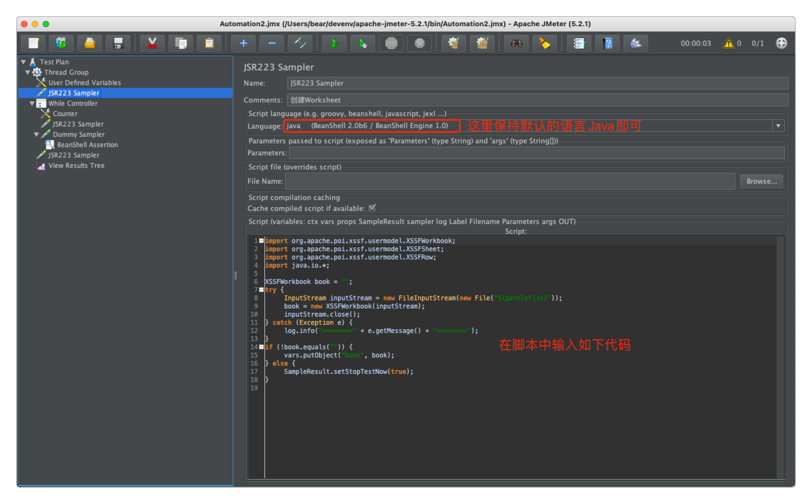Image resolution: width=812 pixels, height=504 pixels.
Task: Focus the Parameters input field
Action: click(x=537, y=153)
